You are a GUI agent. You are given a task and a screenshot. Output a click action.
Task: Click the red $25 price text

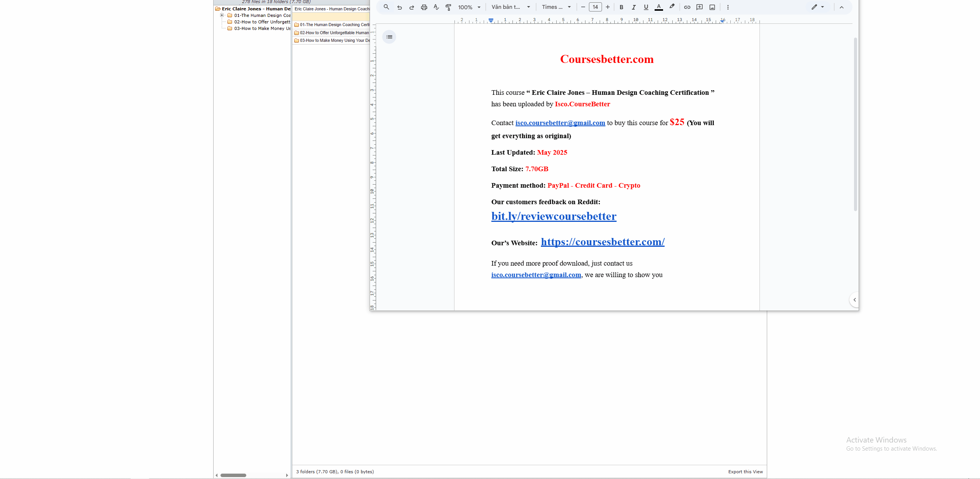(x=677, y=122)
